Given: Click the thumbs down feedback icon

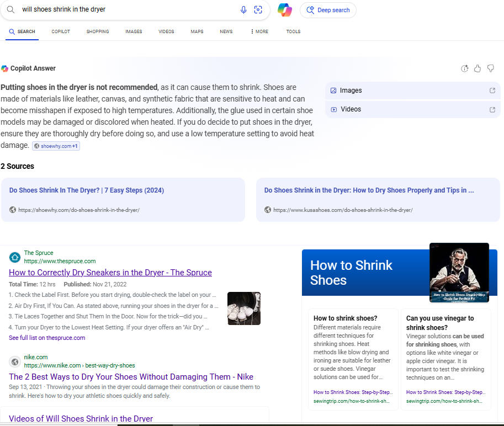Looking at the screenshot, I should (x=490, y=68).
